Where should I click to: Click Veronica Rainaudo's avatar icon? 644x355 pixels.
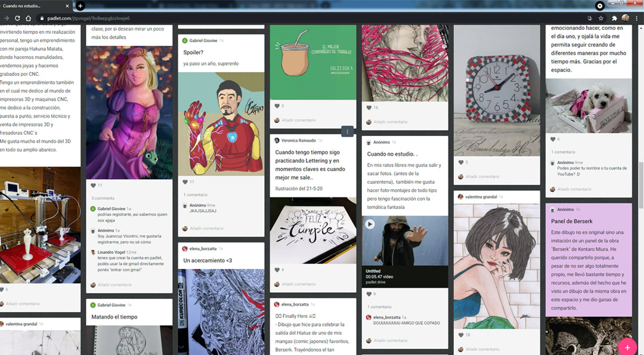[277, 141]
